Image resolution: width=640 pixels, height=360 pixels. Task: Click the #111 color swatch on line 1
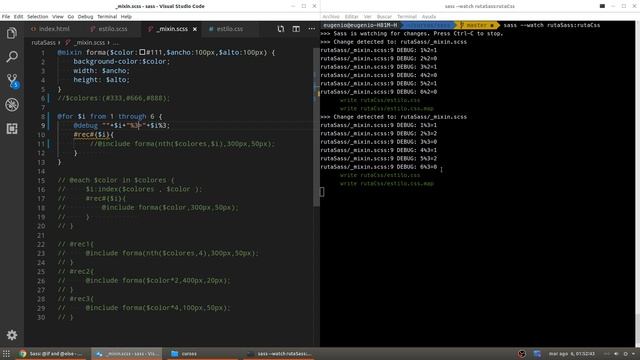[x=142, y=52]
